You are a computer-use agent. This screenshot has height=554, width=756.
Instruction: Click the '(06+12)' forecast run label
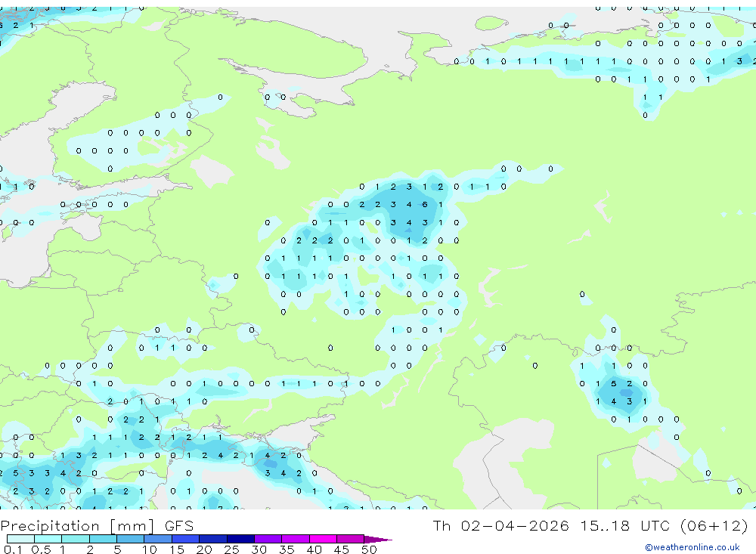point(714,525)
